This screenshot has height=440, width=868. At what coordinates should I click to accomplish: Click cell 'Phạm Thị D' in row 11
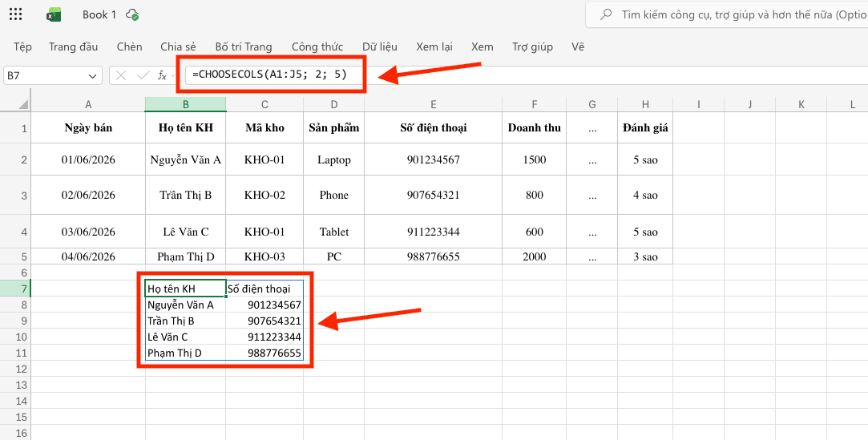click(x=185, y=353)
